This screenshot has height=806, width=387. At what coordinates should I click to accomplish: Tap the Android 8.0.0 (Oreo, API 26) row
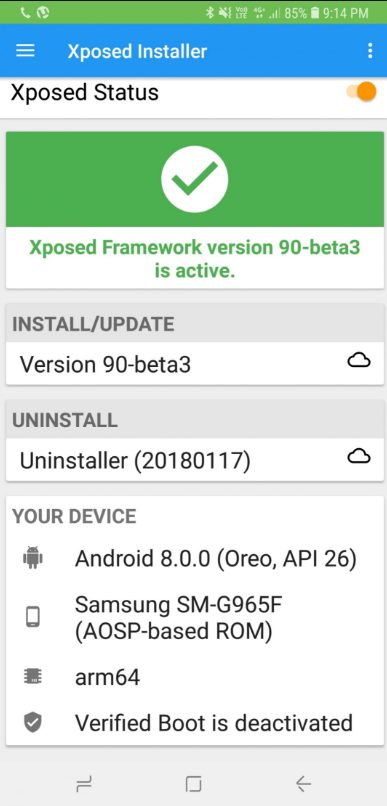(x=195, y=559)
